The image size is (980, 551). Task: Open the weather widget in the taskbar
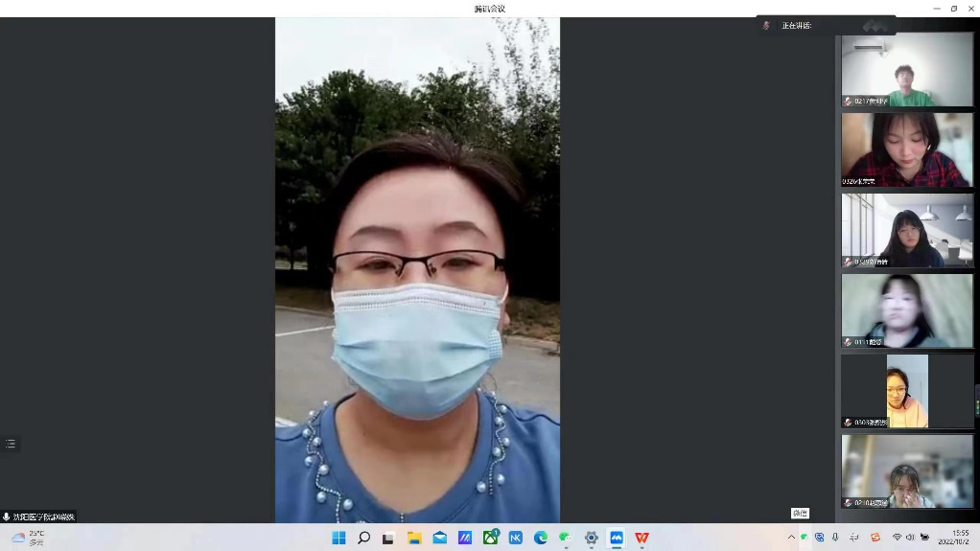coord(29,538)
